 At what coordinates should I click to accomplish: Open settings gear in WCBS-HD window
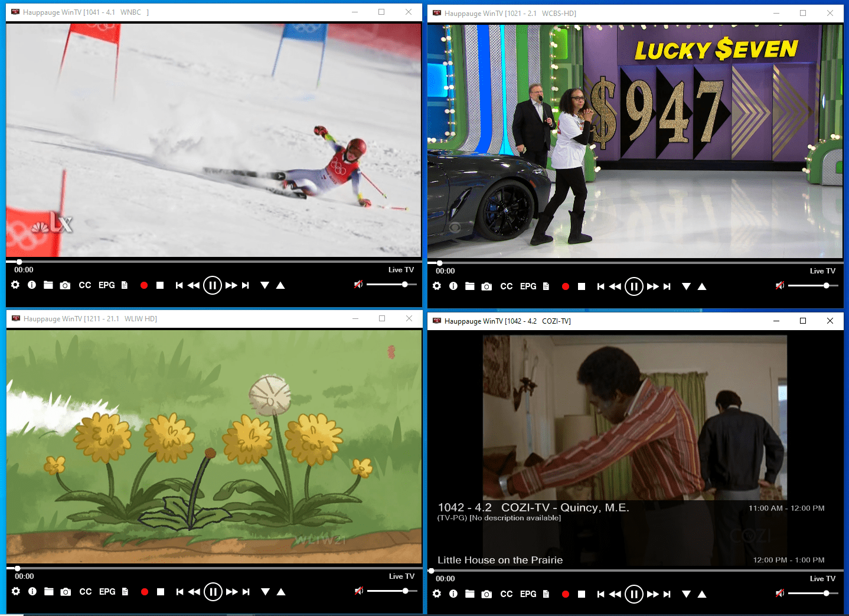[437, 286]
